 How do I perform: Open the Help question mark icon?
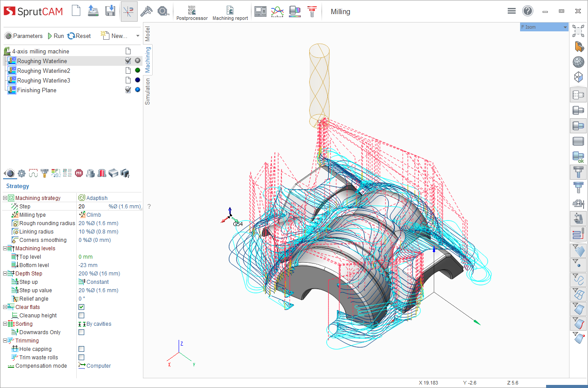coord(528,11)
